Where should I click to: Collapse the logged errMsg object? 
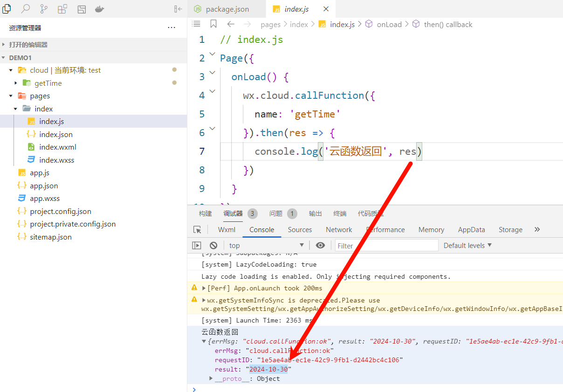point(204,341)
